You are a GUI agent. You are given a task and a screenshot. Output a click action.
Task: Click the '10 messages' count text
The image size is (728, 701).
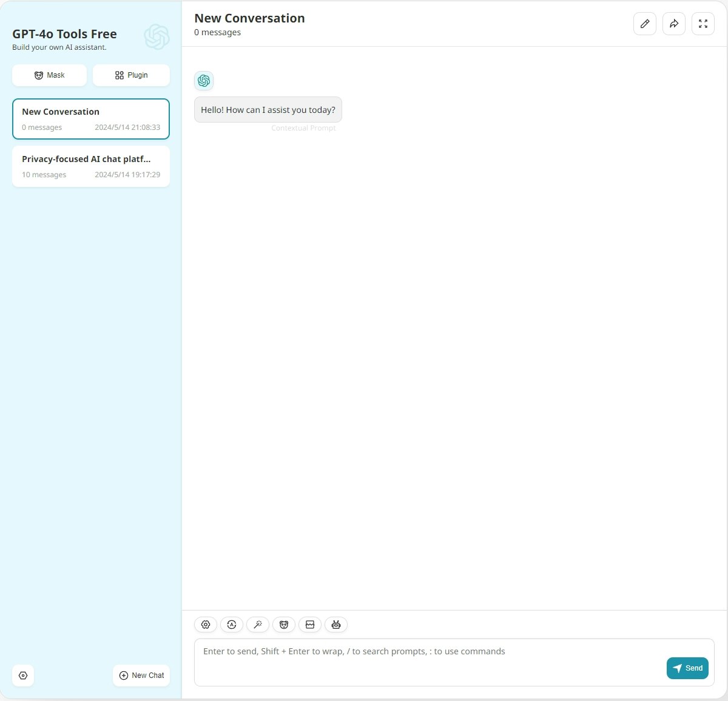point(44,175)
